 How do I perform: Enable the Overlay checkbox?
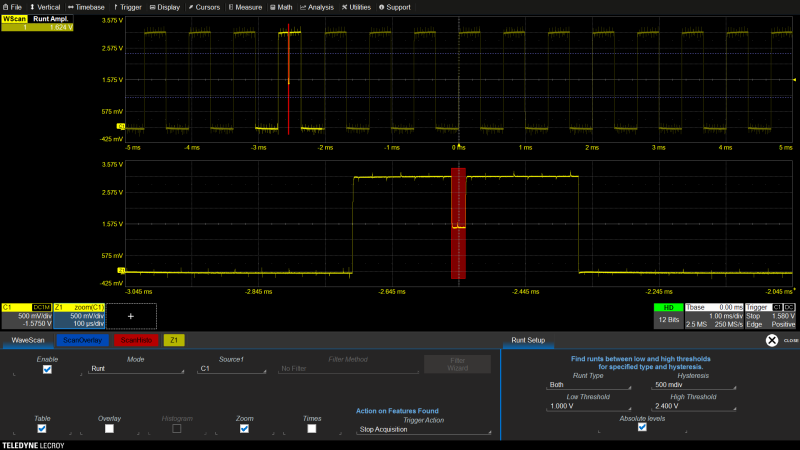point(109,428)
